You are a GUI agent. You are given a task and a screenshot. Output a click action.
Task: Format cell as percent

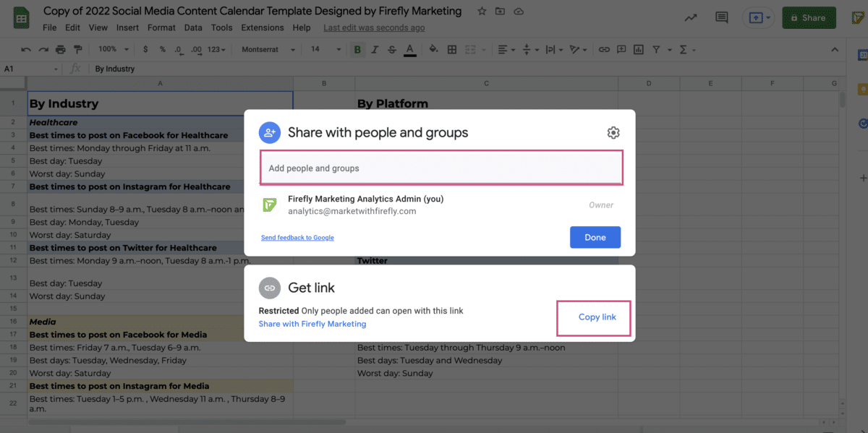162,50
